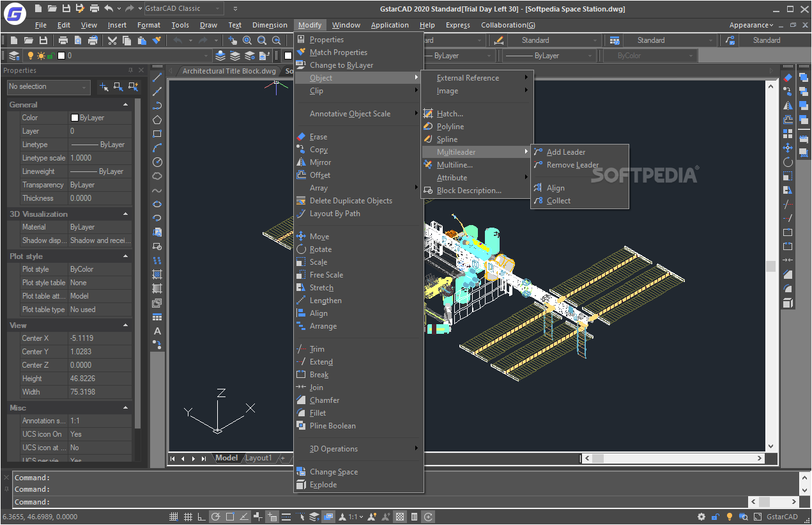Click the Height value 46.8226
812x525 pixels.
[x=100, y=379]
